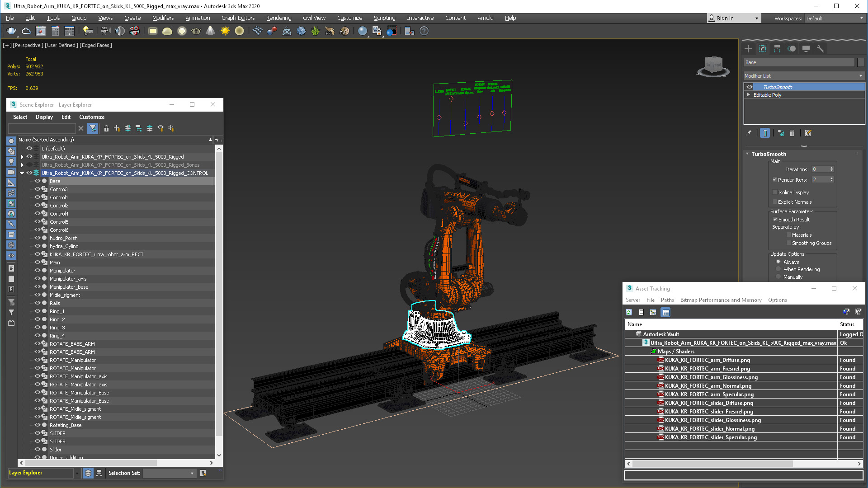The width and height of the screenshot is (868, 488).
Task: Click the Refresh icon in Asset Tracking
Action: (629, 312)
